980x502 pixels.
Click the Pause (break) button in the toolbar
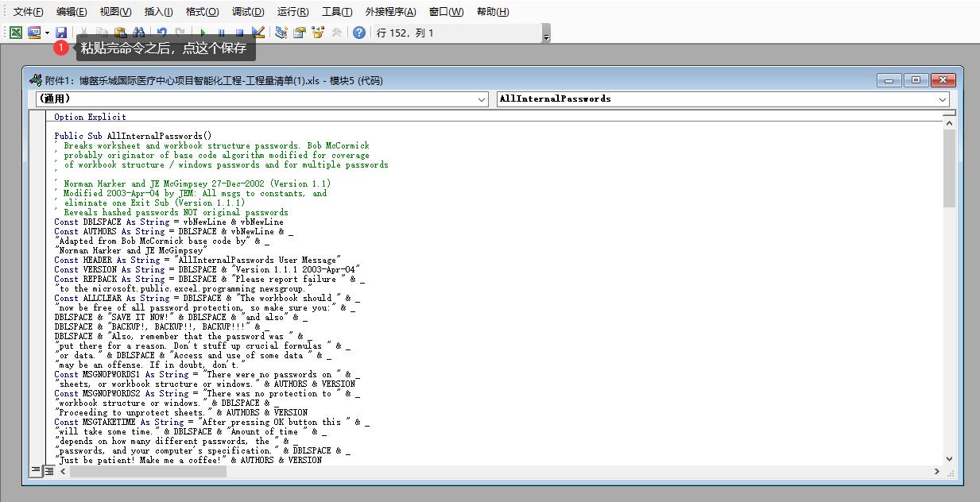(221, 33)
